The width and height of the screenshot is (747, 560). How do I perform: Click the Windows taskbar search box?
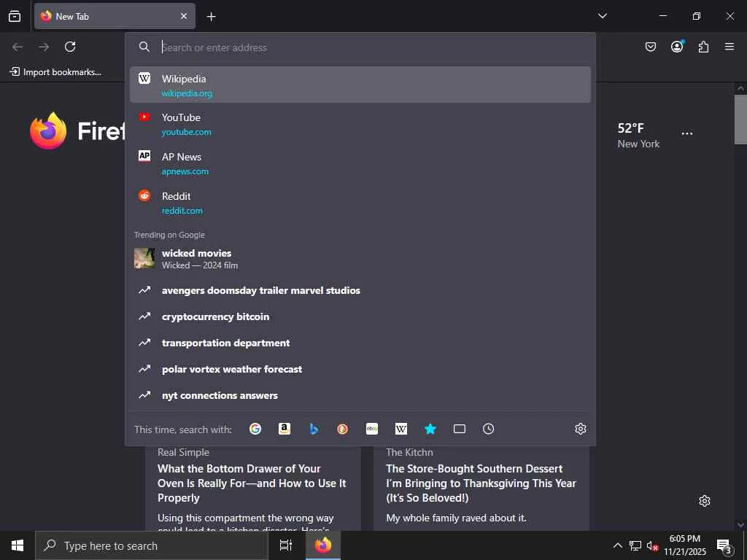152,545
